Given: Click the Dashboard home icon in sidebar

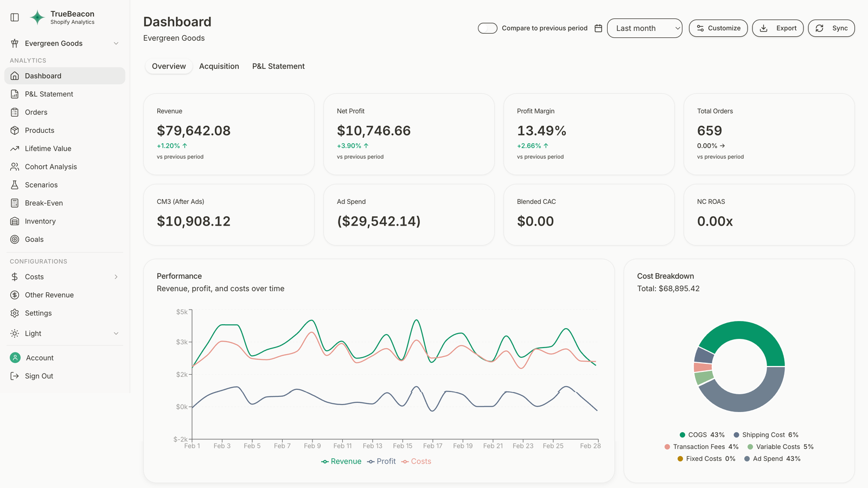Looking at the screenshot, I should tap(15, 76).
